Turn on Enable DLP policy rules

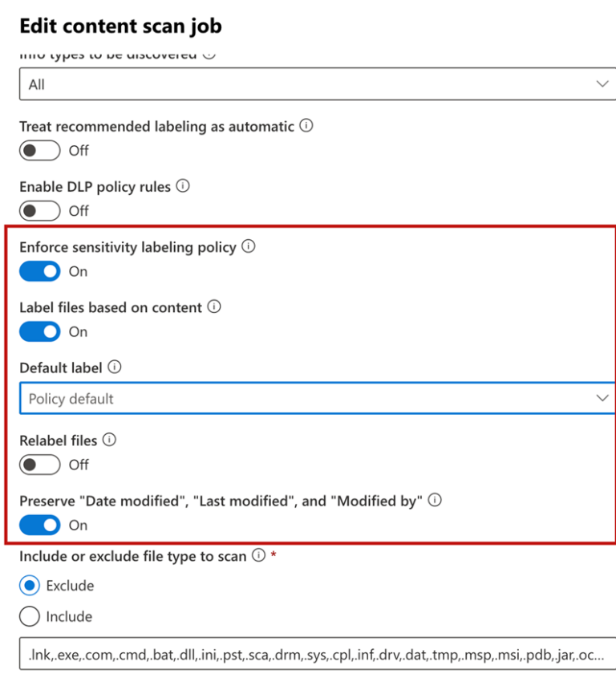click(38, 210)
